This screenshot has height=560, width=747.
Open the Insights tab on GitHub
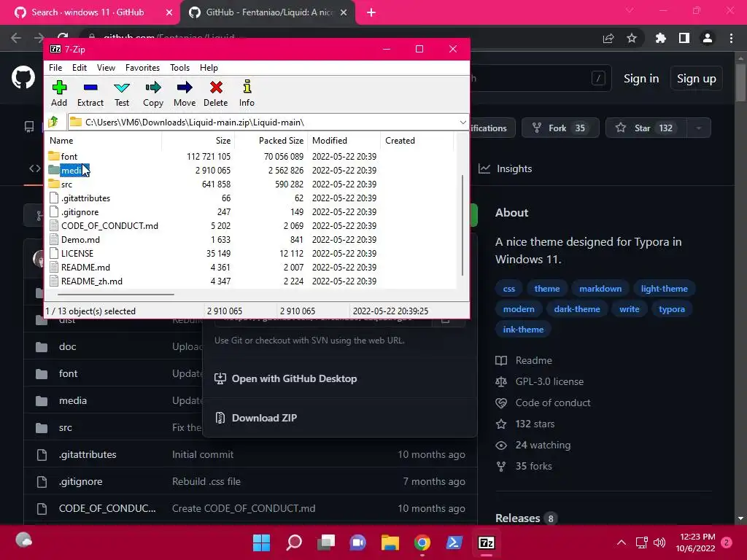[x=506, y=168]
